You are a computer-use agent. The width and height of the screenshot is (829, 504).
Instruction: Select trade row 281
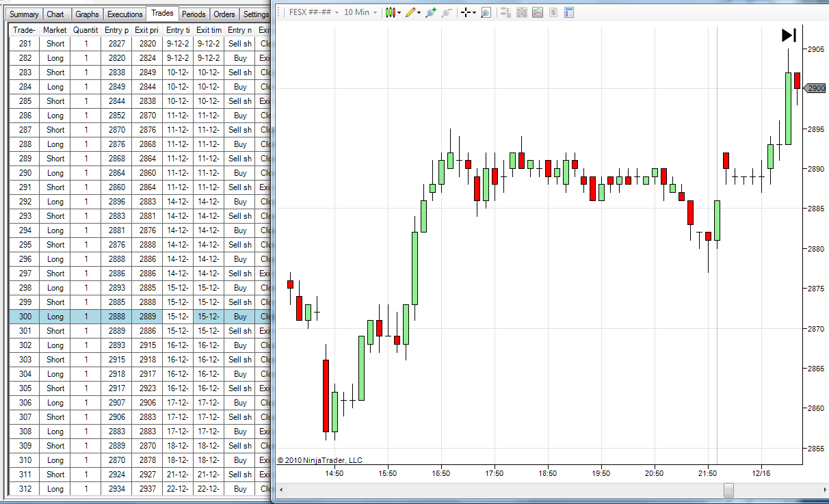point(140,44)
